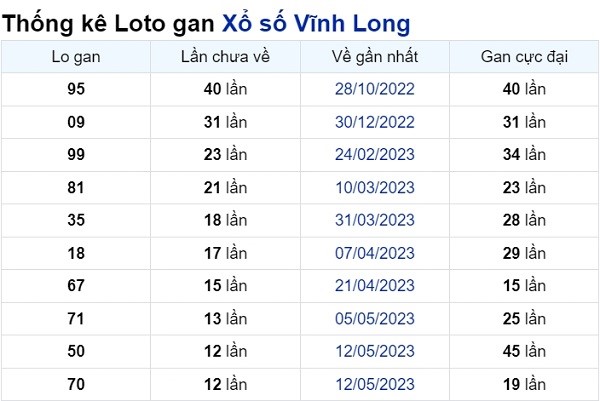
Task: Open the 28/10/2022 result date link
Action: (x=375, y=89)
